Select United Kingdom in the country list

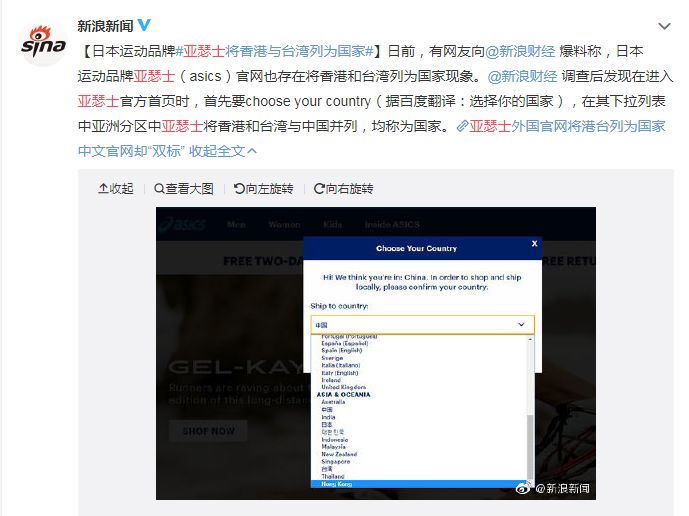(x=344, y=387)
